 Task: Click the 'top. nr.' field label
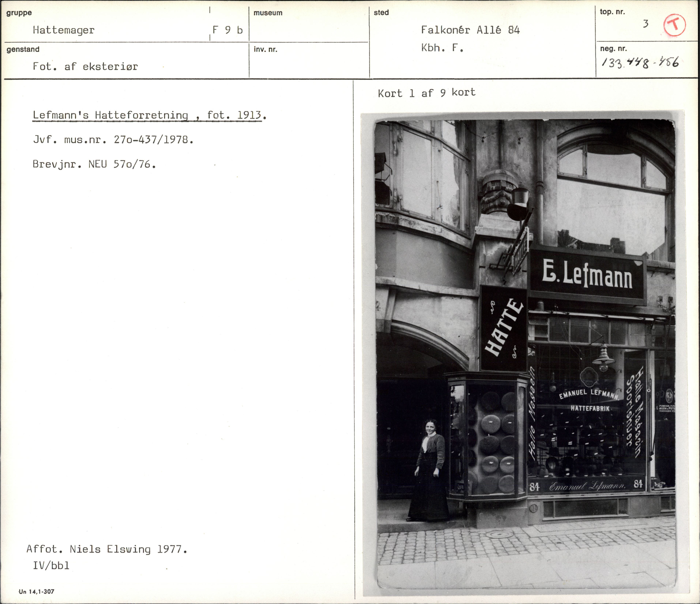(x=613, y=12)
